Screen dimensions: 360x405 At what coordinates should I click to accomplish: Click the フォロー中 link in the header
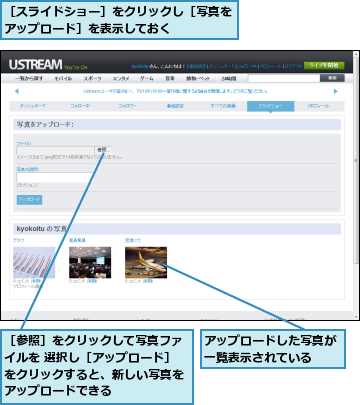pos(247,66)
